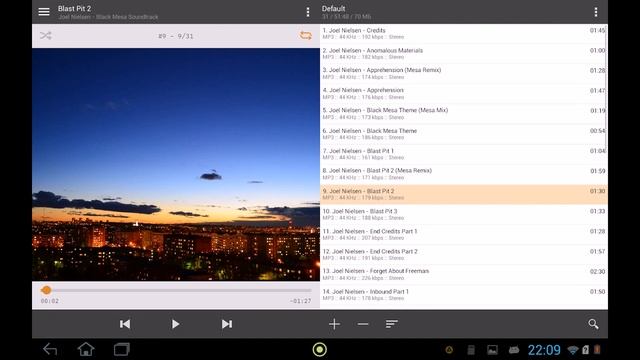640x360 pixels.
Task: Toggle shuffle mode
Action: tap(46, 36)
